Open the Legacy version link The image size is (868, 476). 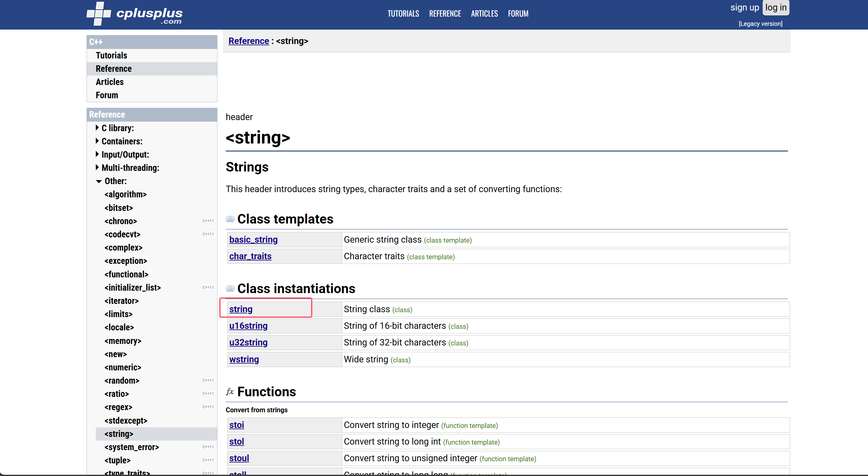coord(760,24)
